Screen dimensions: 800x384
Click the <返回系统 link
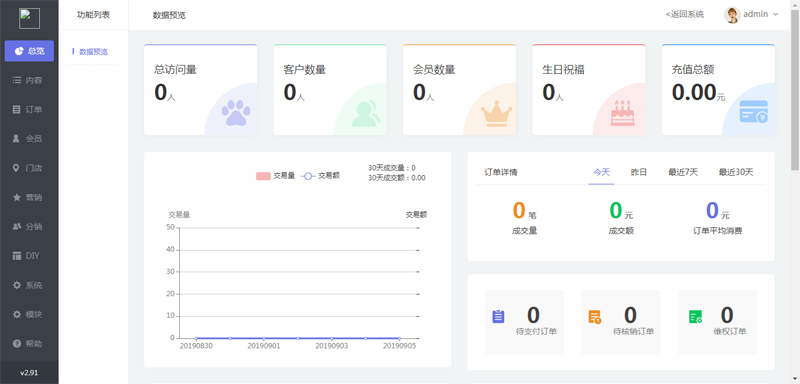pyautogui.click(x=685, y=14)
